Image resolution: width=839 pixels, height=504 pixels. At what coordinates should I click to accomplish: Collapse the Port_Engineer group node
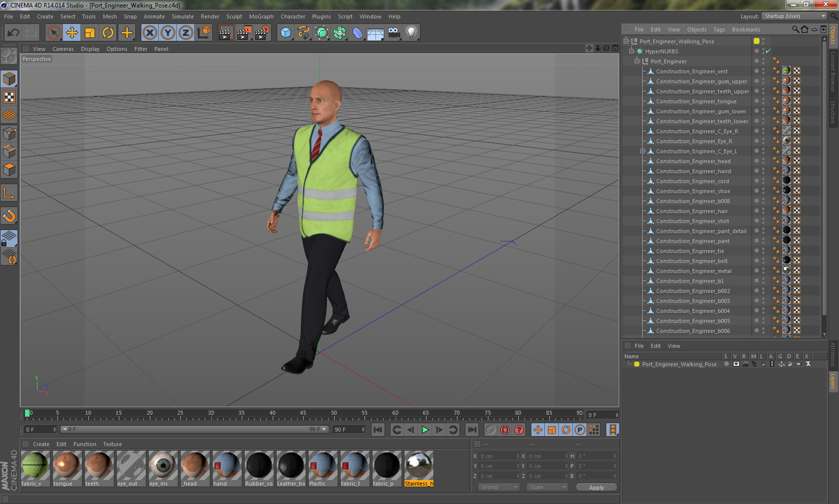[x=637, y=61]
